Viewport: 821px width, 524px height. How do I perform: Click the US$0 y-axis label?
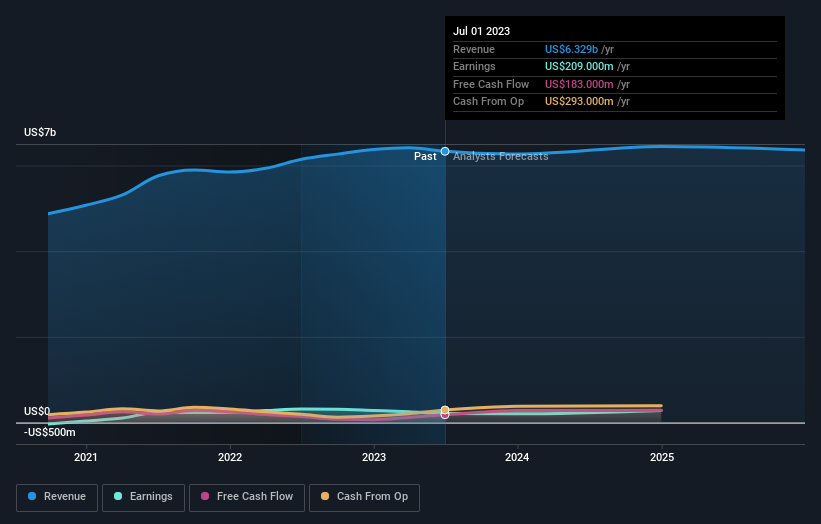[37, 411]
